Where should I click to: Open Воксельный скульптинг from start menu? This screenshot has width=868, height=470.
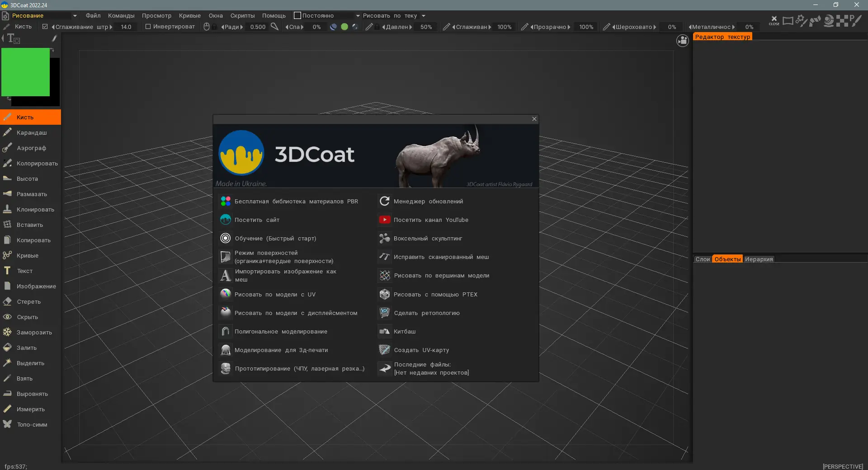tap(428, 239)
